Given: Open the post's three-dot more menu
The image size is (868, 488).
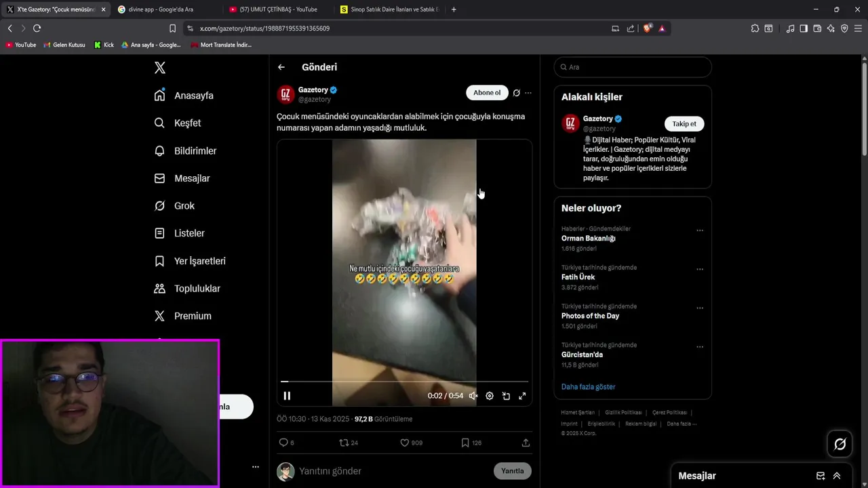Looking at the screenshot, I should click(528, 93).
